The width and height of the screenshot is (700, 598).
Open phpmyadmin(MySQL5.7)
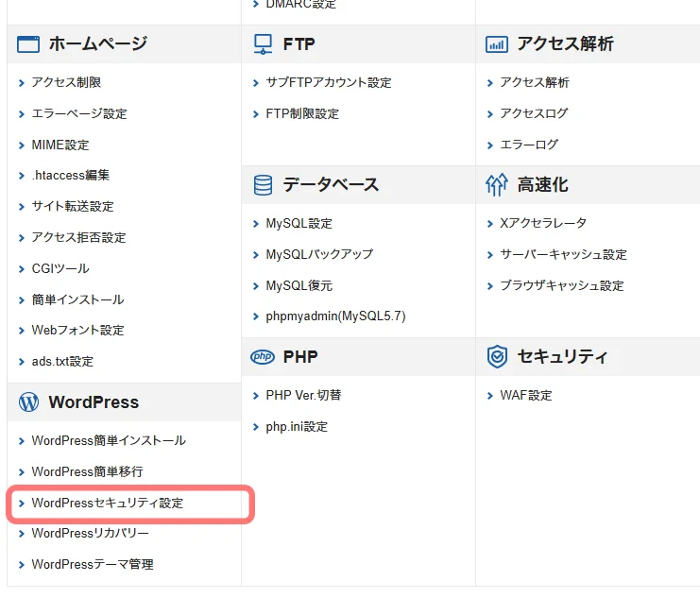point(335,316)
